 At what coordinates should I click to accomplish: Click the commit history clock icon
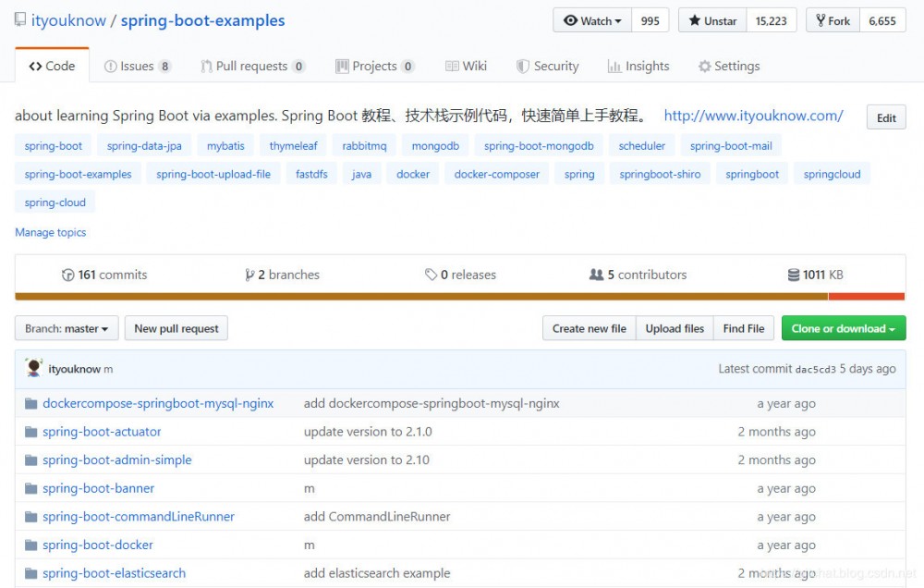(x=68, y=275)
